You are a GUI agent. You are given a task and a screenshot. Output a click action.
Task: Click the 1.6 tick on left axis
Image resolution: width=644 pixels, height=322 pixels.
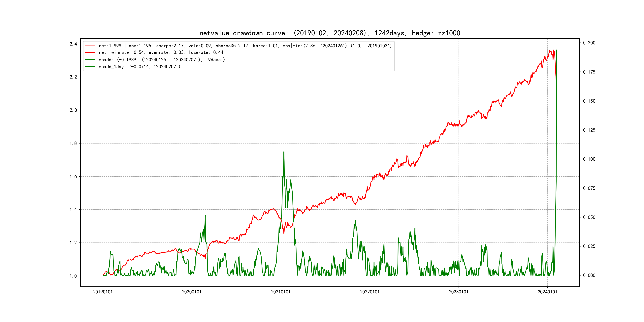pos(73,177)
